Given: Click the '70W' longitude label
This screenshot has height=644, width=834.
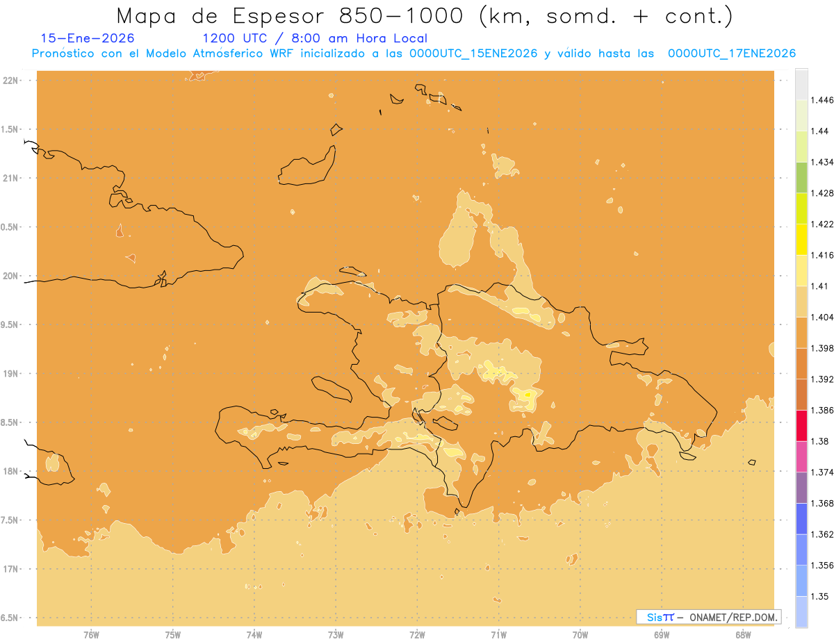Looking at the screenshot, I should [580, 635].
